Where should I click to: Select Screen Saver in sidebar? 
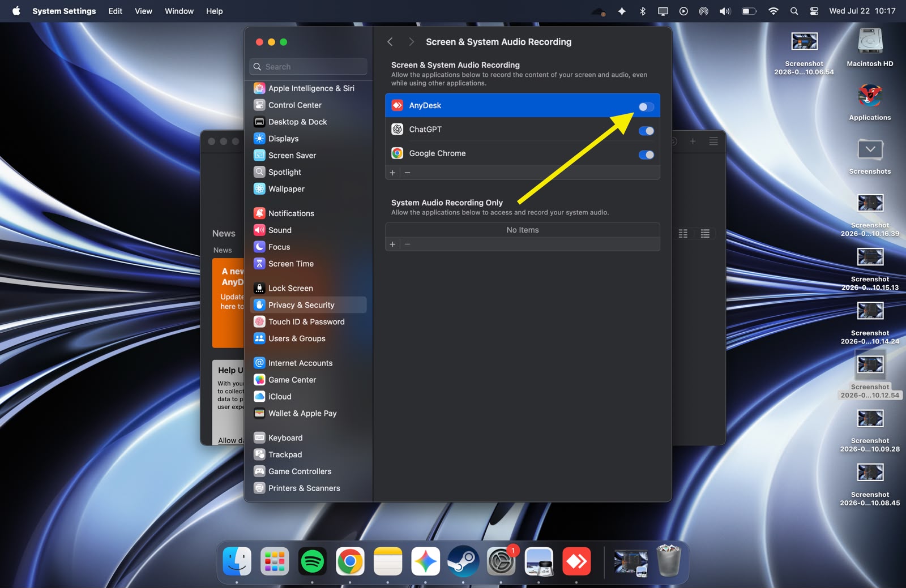[308, 156]
